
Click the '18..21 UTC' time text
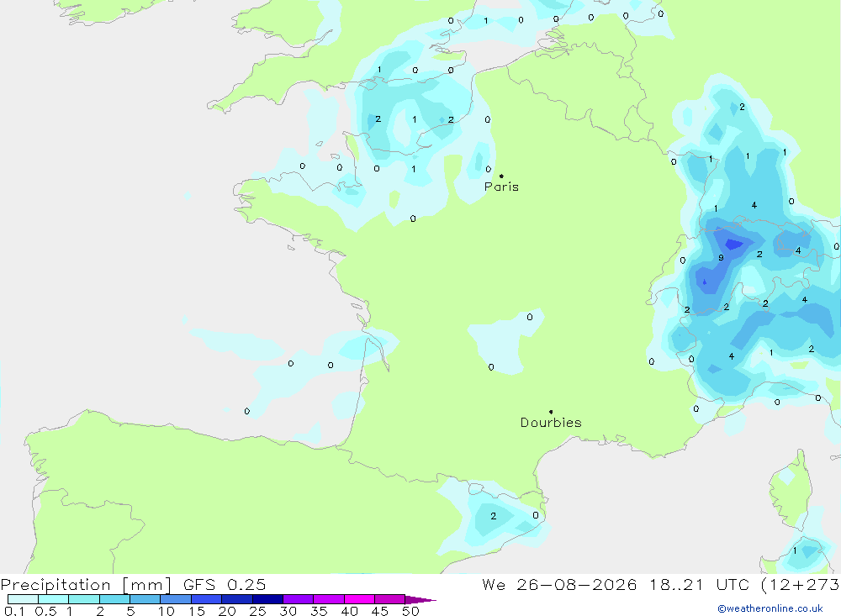[700, 585]
